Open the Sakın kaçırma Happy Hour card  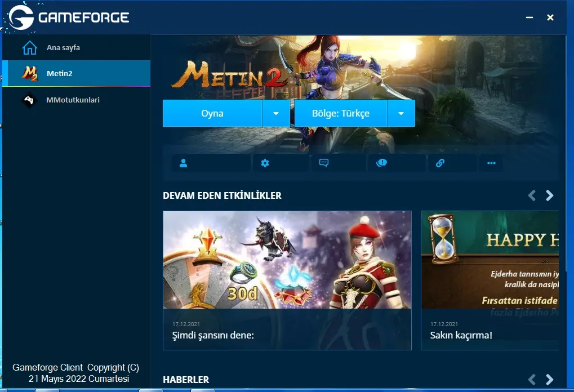click(490, 280)
